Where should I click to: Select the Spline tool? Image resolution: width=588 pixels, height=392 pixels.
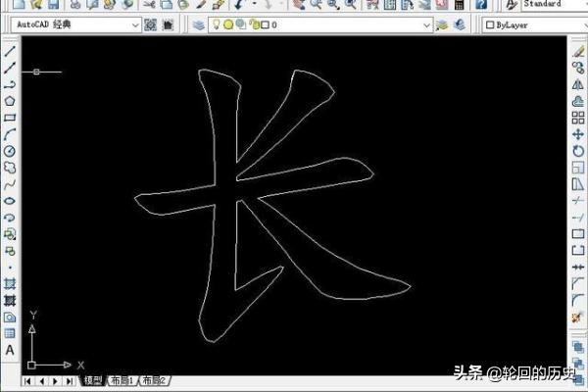point(10,184)
